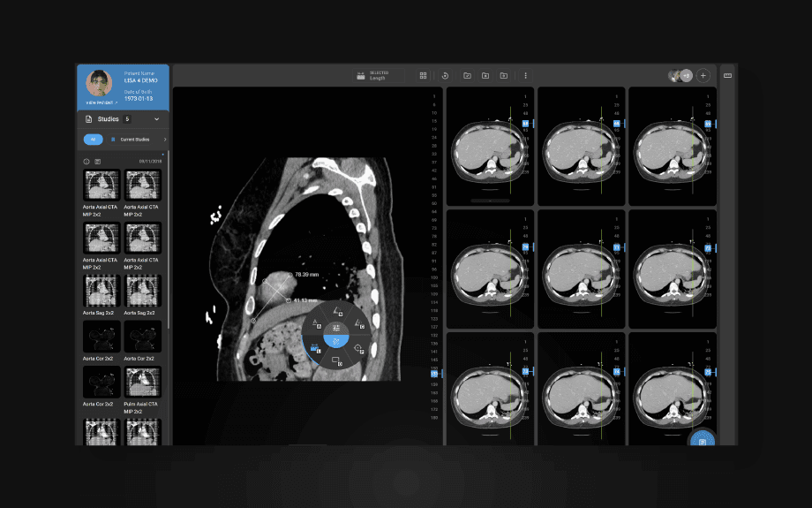Click the middle folder icon in toolbar
812x508 pixels.
pyautogui.click(x=485, y=76)
